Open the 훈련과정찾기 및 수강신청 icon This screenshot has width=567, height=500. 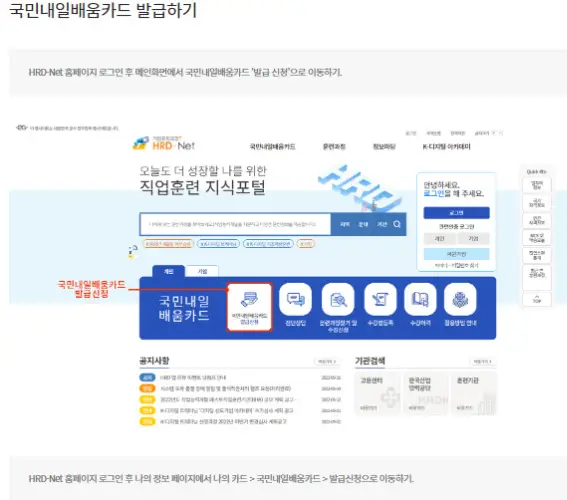pyautogui.click(x=338, y=300)
